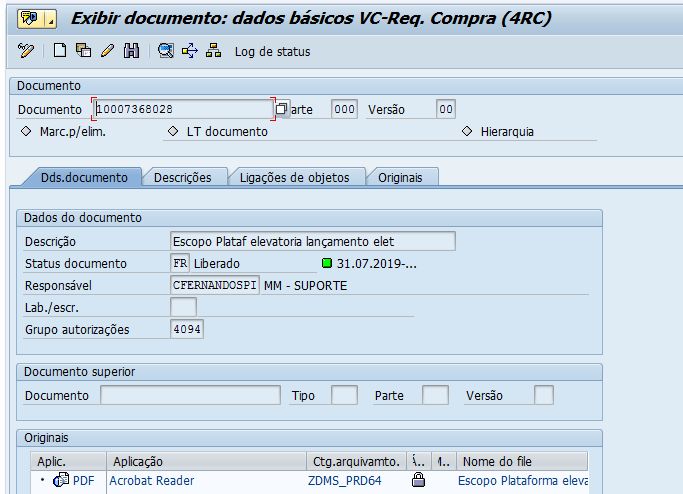Click the Responsável CFERNANDOSPI field

click(215, 285)
